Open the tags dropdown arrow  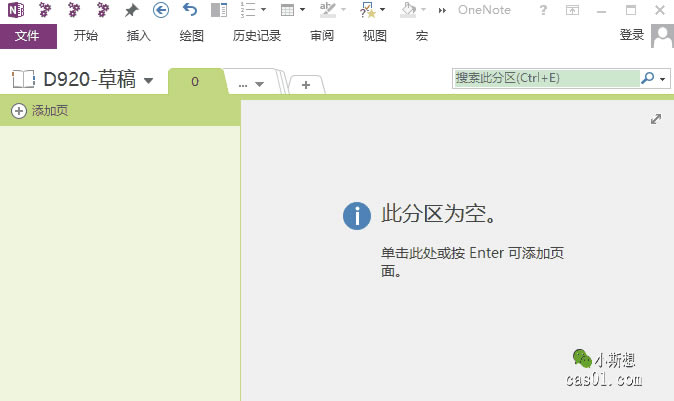[382, 9]
